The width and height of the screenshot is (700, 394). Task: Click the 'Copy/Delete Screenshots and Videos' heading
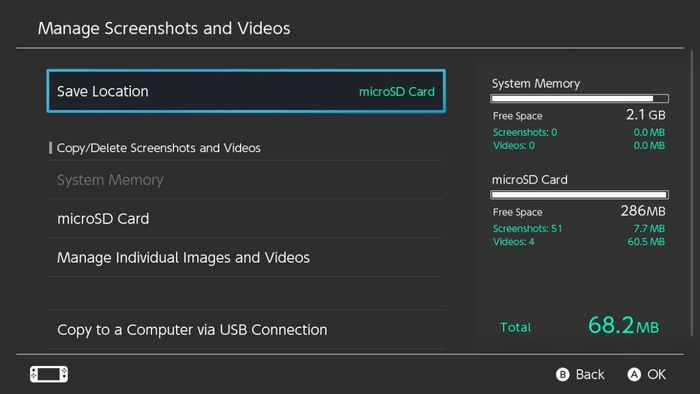158,148
